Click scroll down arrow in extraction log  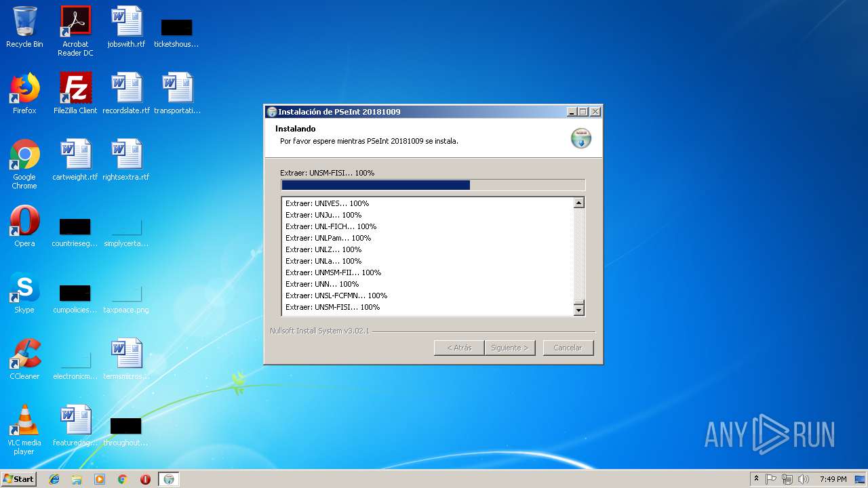pos(579,310)
